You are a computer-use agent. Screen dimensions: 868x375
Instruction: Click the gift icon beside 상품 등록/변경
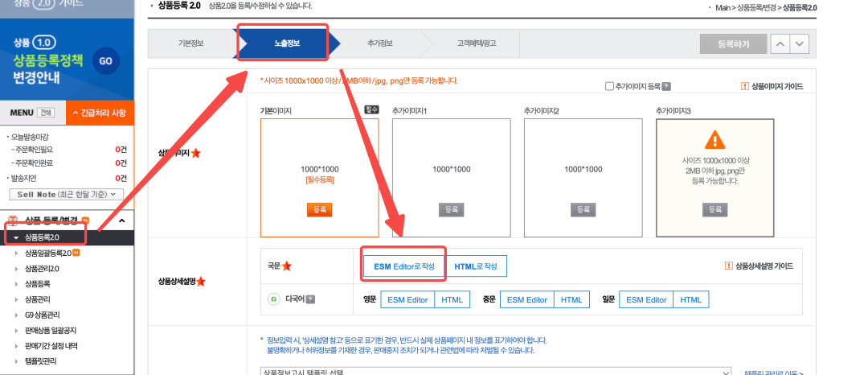(x=14, y=221)
